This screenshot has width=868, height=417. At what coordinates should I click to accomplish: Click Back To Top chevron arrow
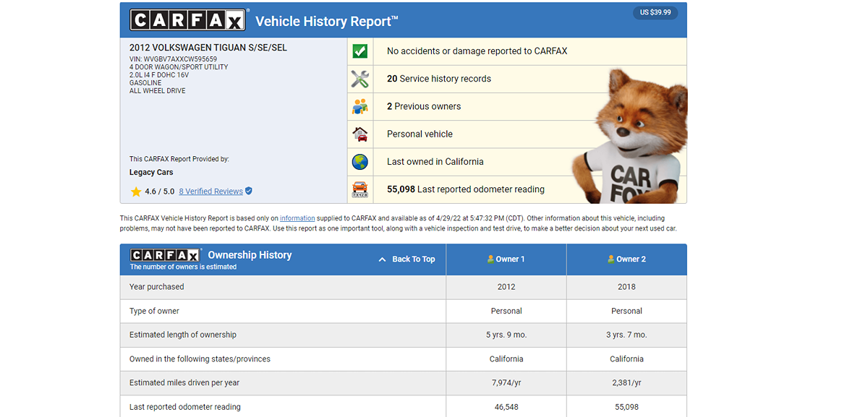(x=383, y=259)
